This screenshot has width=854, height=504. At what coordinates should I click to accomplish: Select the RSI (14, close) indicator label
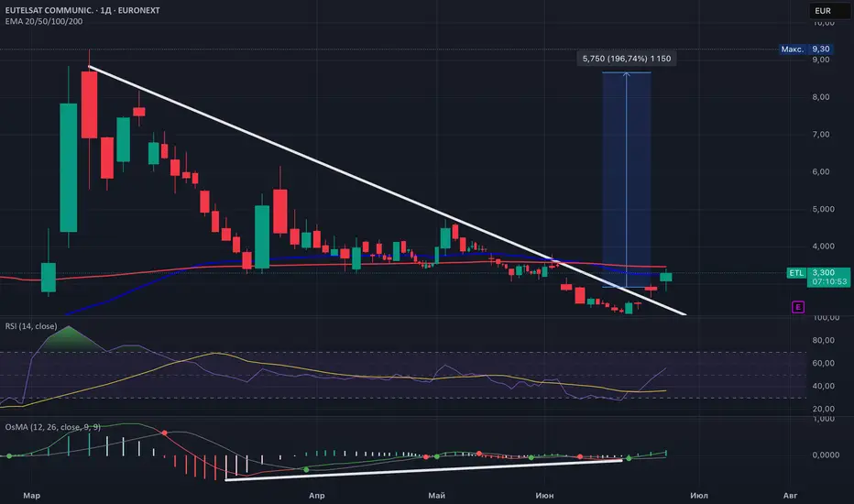pyautogui.click(x=31, y=326)
